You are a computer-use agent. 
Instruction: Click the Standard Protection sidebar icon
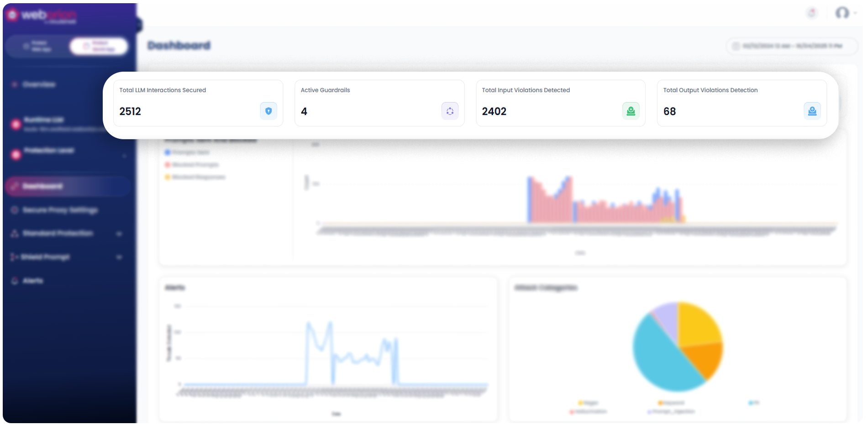click(x=15, y=233)
